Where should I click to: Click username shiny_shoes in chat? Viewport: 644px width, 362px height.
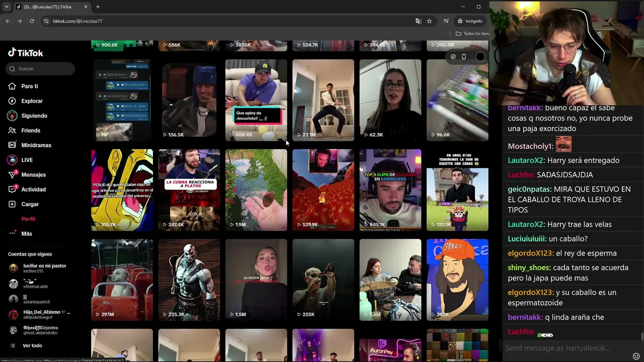(529, 268)
